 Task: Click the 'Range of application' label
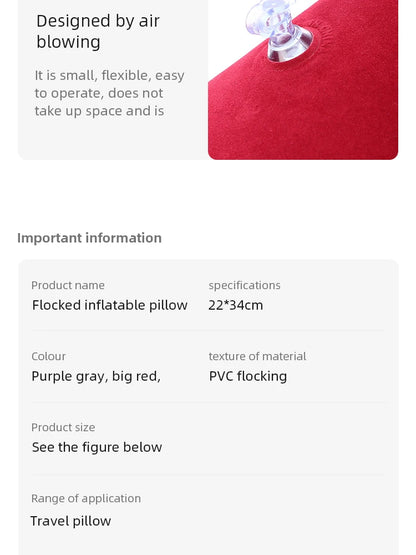(86, 498)
